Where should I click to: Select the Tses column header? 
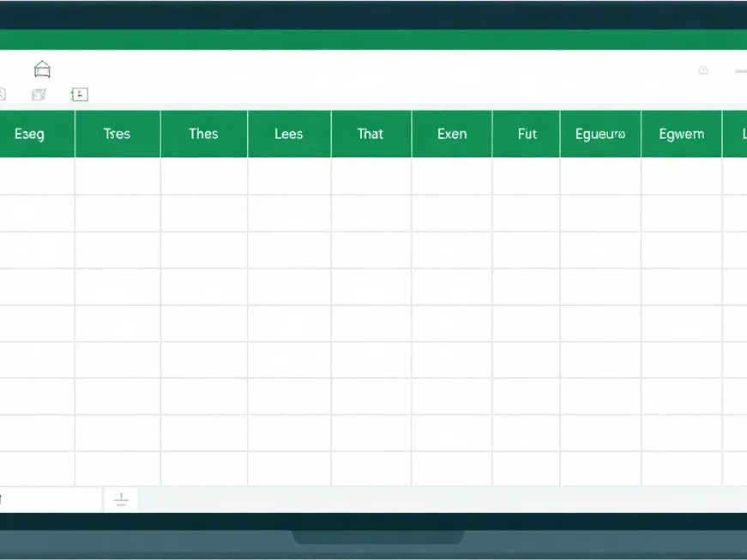pos(117,134)
